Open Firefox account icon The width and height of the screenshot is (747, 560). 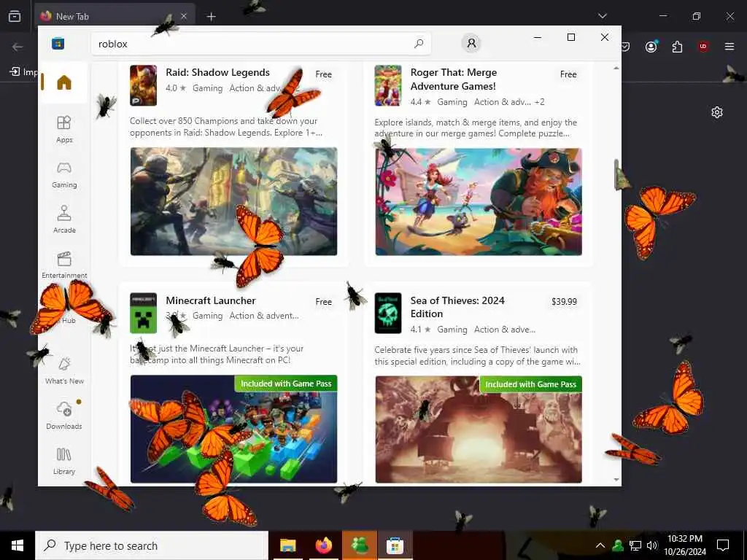(x=651, y=47)
